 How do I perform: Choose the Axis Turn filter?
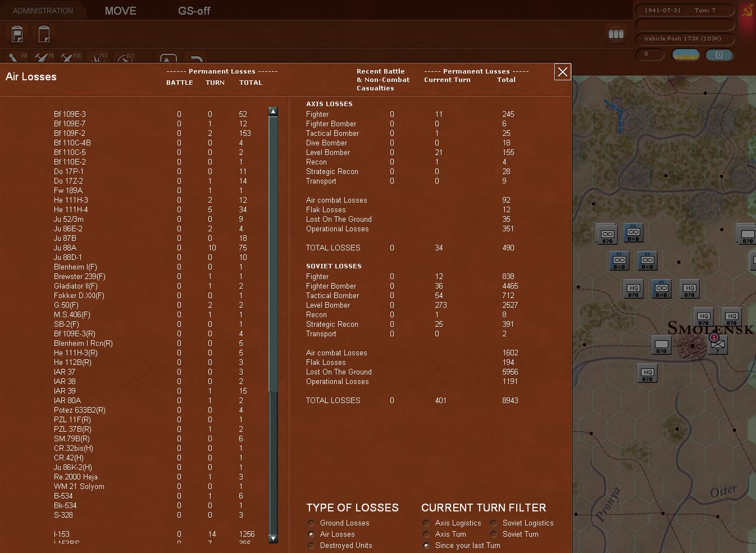(445, 534)
